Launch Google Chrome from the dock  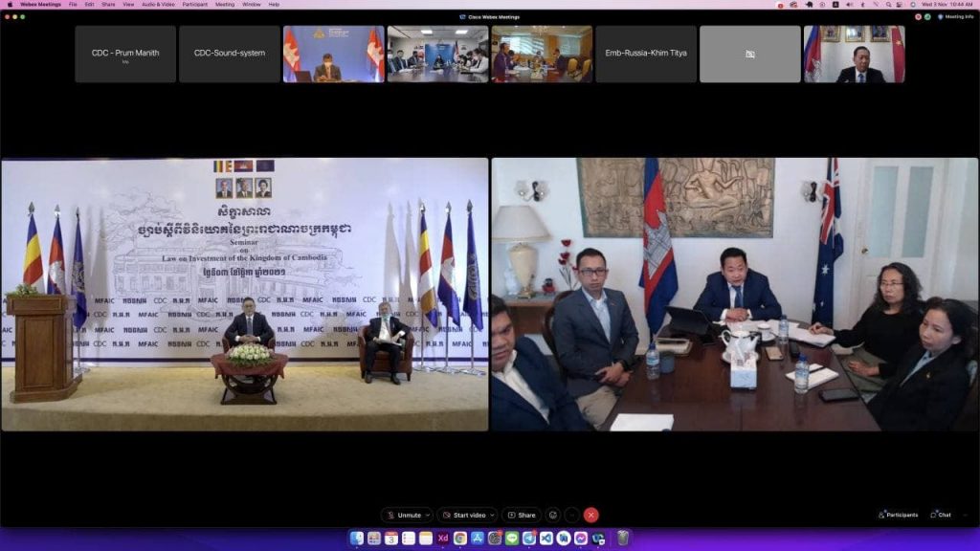tap(459, 539)
